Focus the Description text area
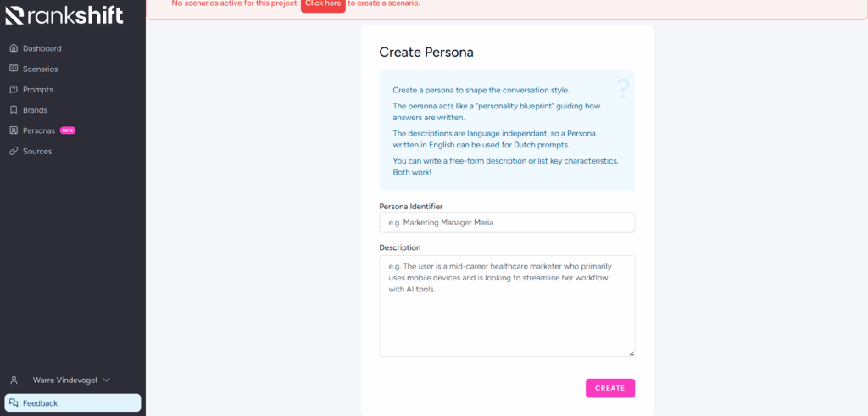Viewport: 868px width, 416px height. pyautogui.click(x=507, y=306)
